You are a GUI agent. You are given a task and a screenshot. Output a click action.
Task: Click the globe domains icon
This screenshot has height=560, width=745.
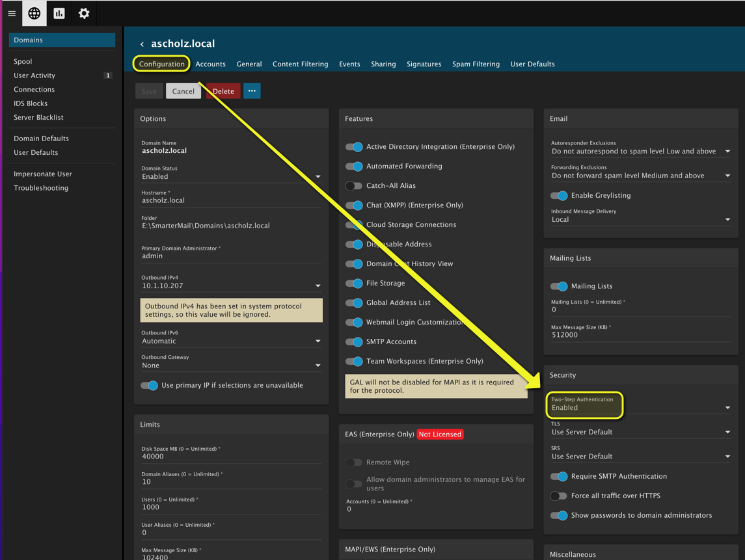click(x=34, y=14)
